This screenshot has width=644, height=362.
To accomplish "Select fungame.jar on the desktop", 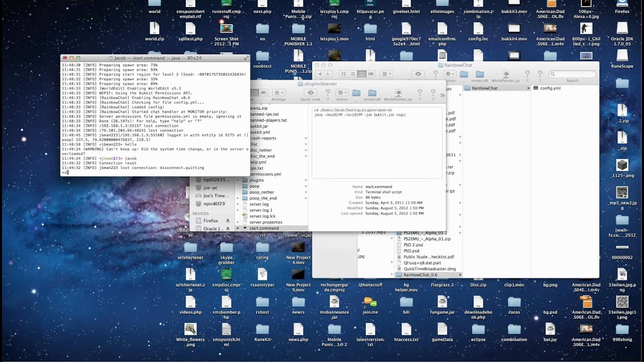I will pos(442,305).
